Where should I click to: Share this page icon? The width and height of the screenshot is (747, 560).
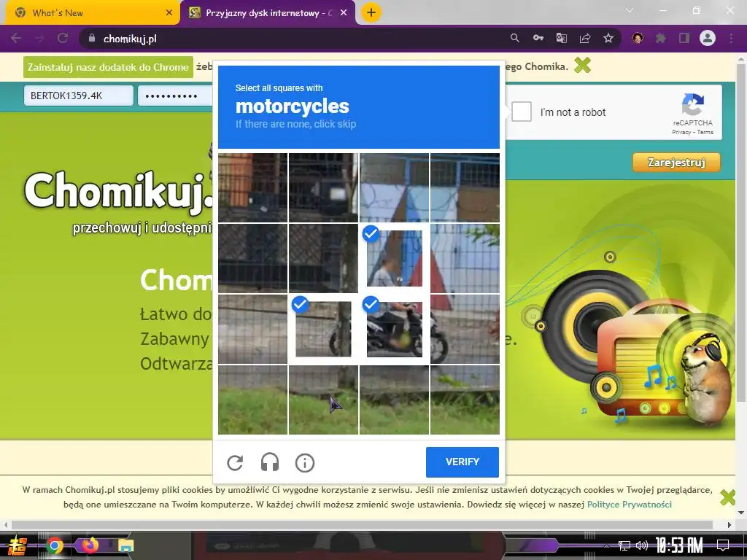point(585,38)
